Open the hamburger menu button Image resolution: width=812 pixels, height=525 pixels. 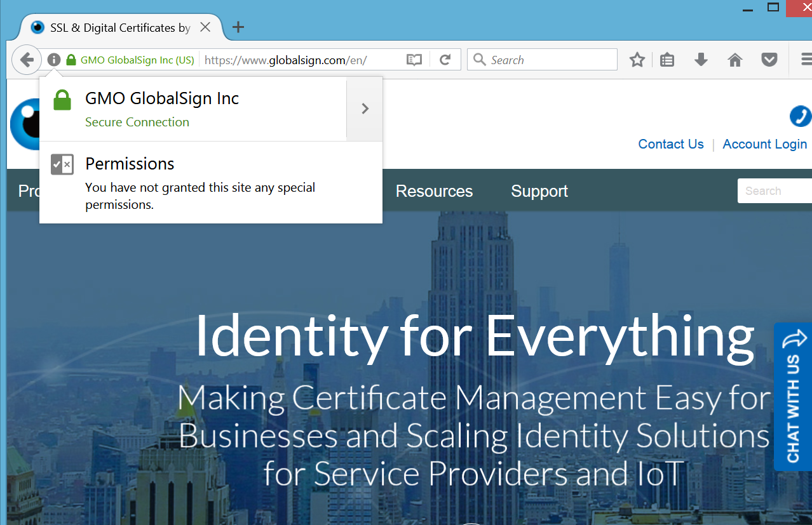tap(806, 60)
